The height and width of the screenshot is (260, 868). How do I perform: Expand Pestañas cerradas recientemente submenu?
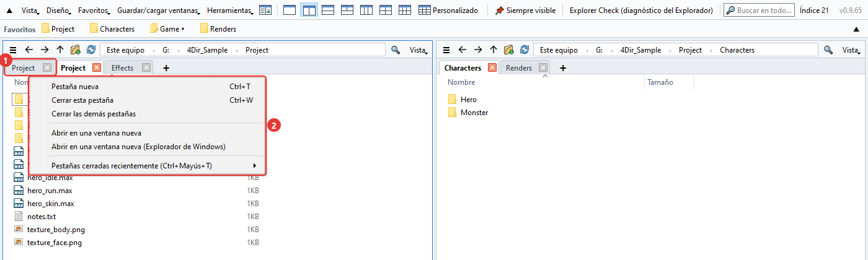[x=148, y=166]
